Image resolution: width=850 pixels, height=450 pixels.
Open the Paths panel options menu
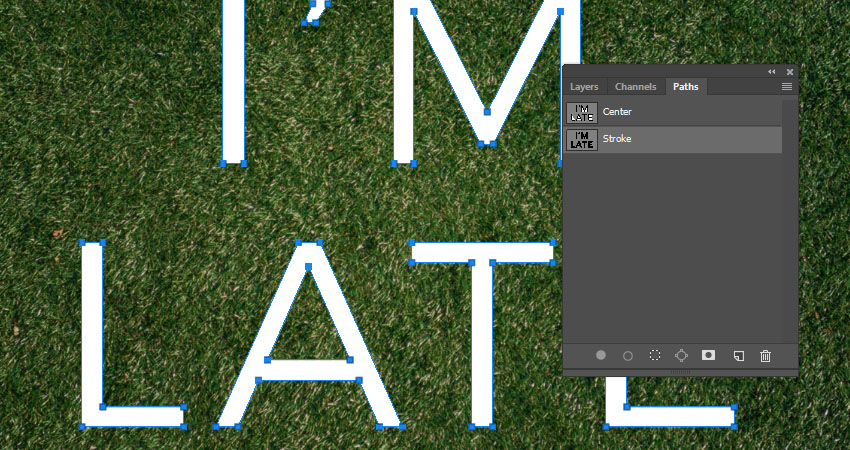(787, 87)
